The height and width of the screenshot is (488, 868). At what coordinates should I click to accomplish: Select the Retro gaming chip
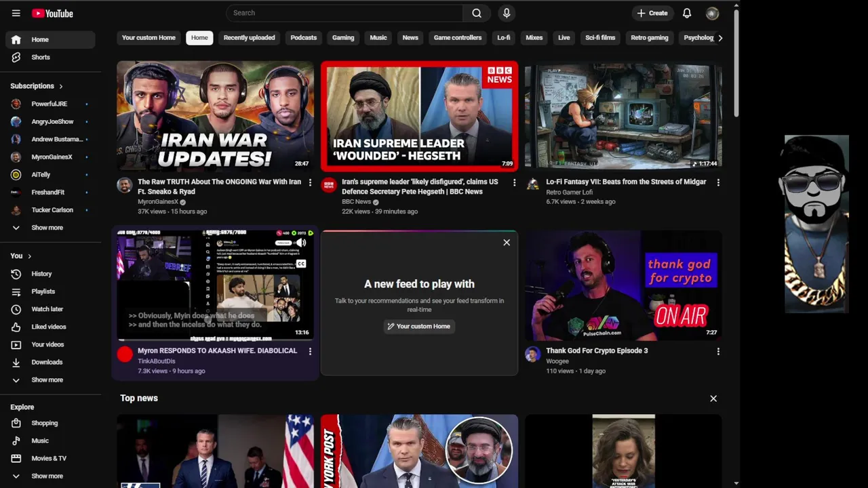pos(649,38)
